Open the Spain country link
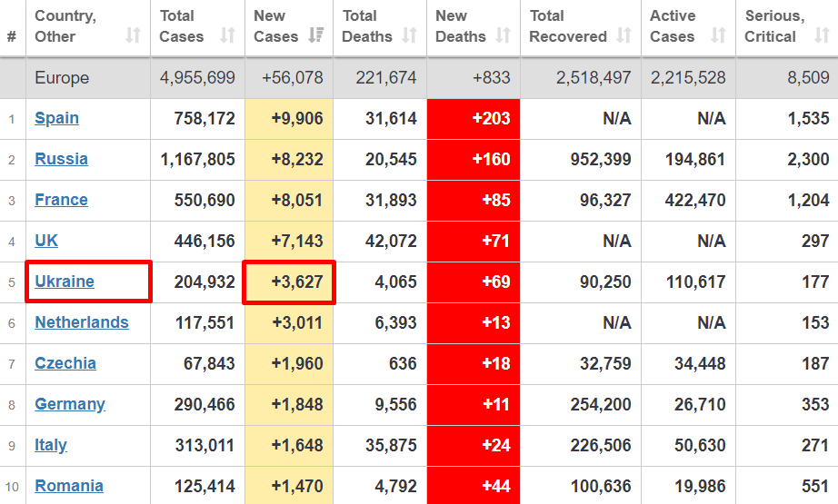 tap(56, 118)
